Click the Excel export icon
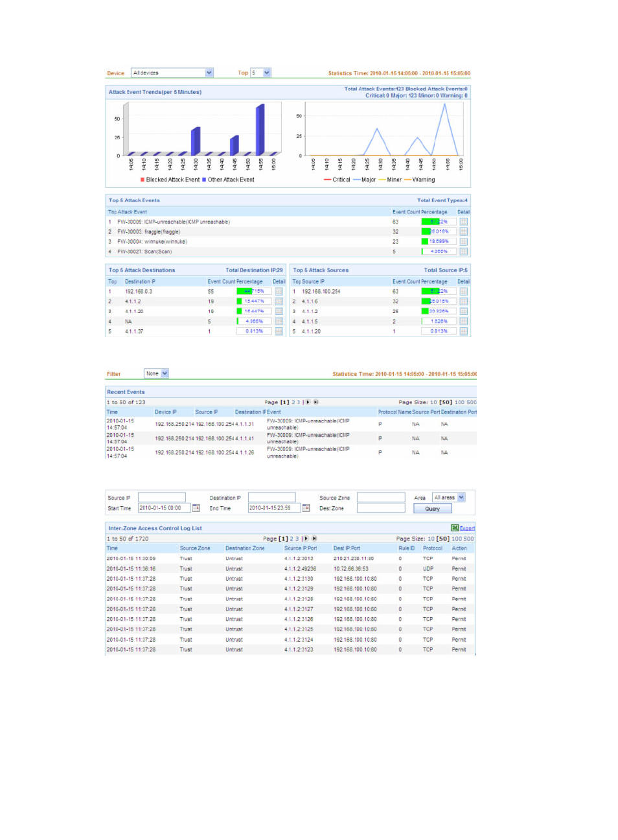618x840 pixels. pyautogui.click(x=455, y=528)
